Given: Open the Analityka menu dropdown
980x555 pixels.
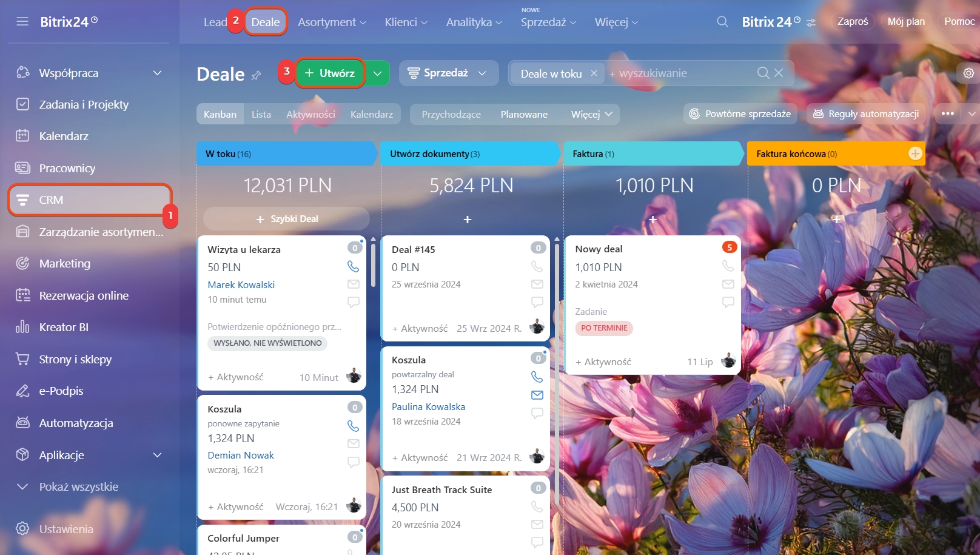Looking at the screenshot, I should tap(474, 22).
